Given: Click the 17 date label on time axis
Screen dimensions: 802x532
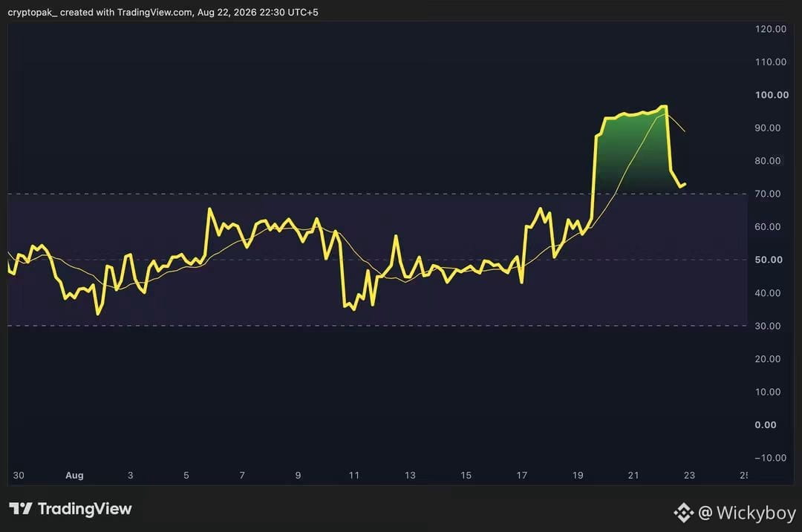Looking at the screenshot, I should [x=522, y=476].
